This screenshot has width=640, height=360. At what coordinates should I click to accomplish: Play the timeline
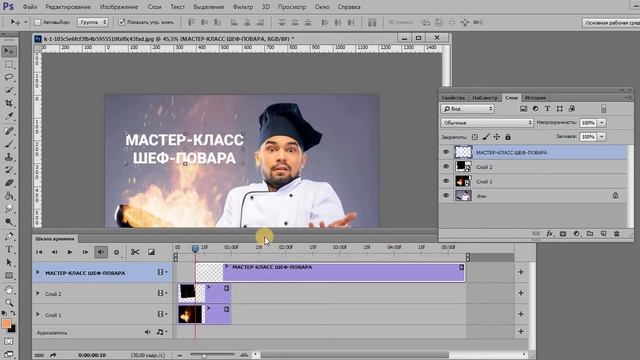pyautogui.click(x=70, y=252)
